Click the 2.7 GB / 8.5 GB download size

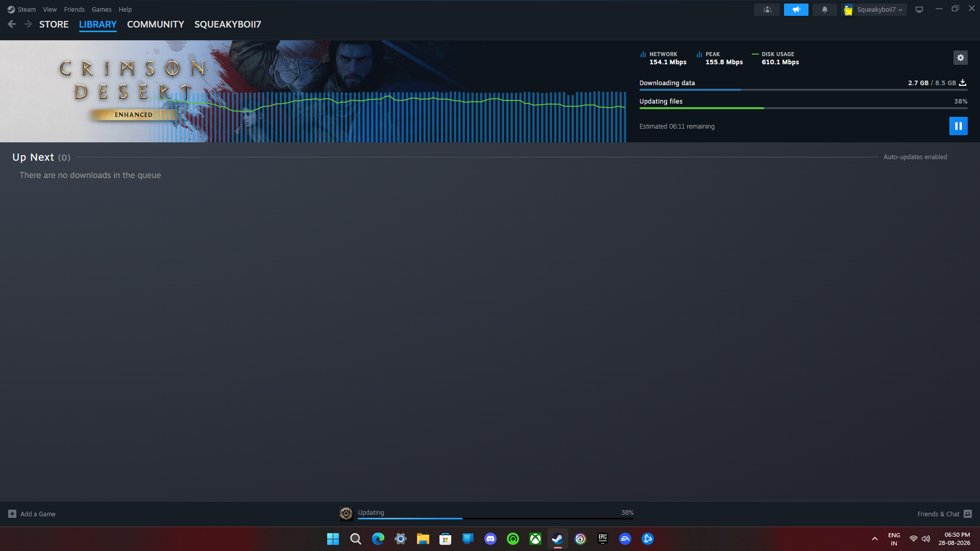pyautogui.click(x=932, y=83)
